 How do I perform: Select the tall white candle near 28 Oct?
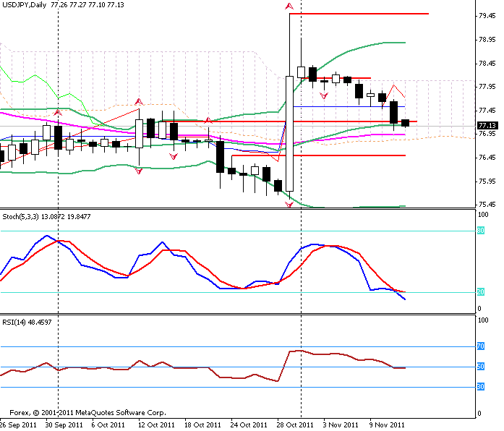click(290, 134)
